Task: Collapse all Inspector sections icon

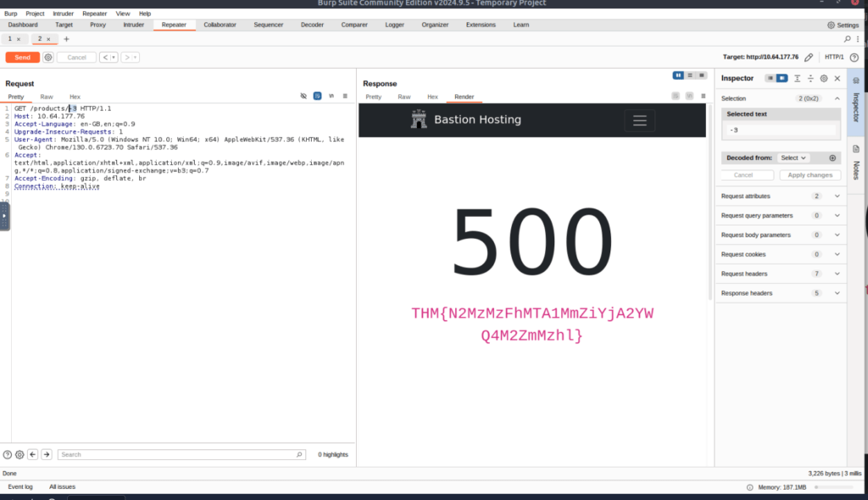Action: click(x=810, y=78)
